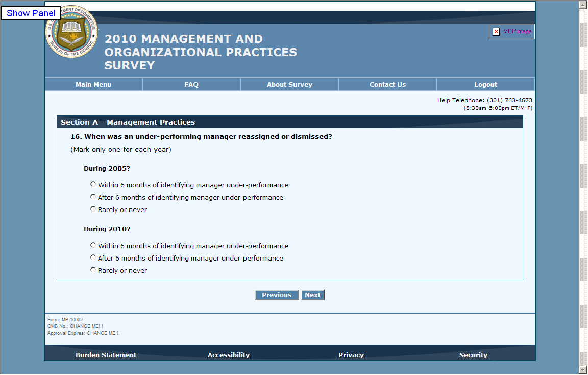Click the Show Panel button
The height and width of the screenshot is (375, 588).
[x=31, y=13]
